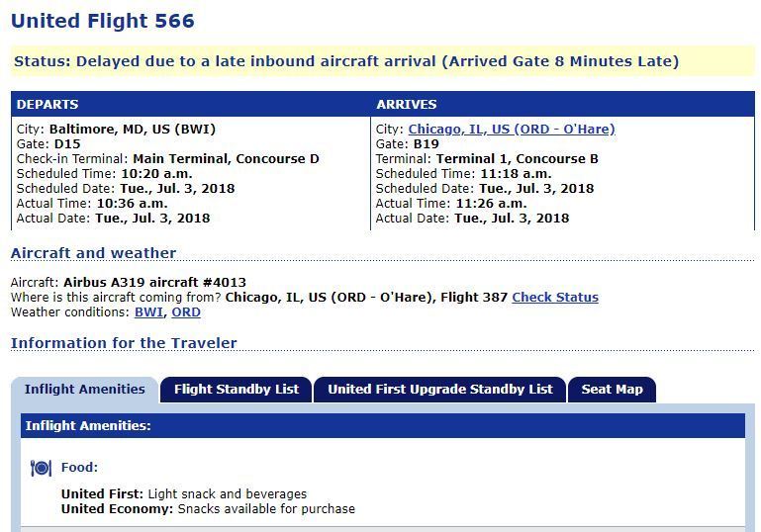Click the departure gate D15 text
The image size is (761, 532).
(x=67, y=144)
